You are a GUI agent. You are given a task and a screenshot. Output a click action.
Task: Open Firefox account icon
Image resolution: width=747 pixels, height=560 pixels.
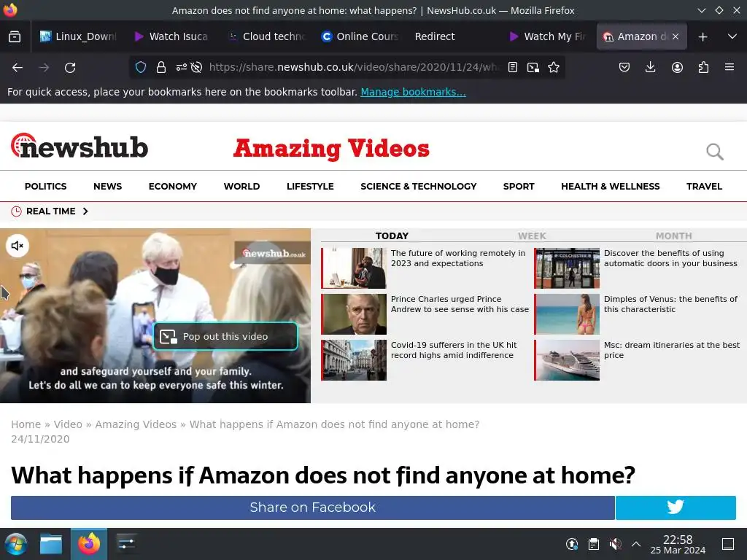point(677,68)
